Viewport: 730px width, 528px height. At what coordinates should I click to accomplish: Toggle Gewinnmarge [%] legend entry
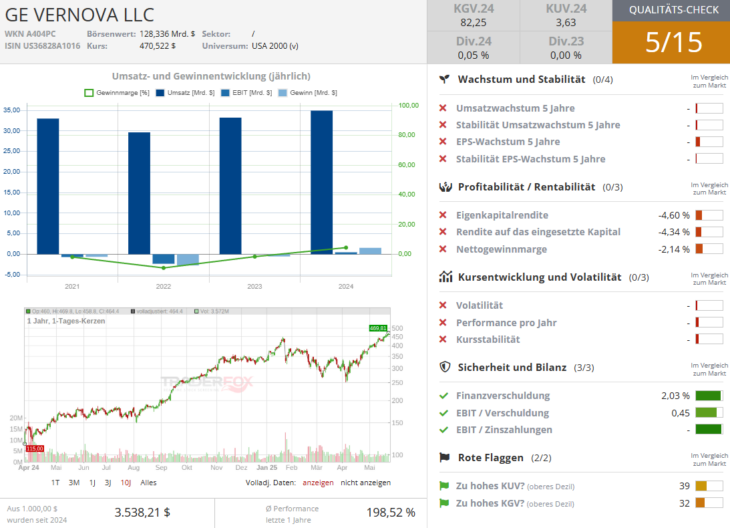[x=117, y=93]
